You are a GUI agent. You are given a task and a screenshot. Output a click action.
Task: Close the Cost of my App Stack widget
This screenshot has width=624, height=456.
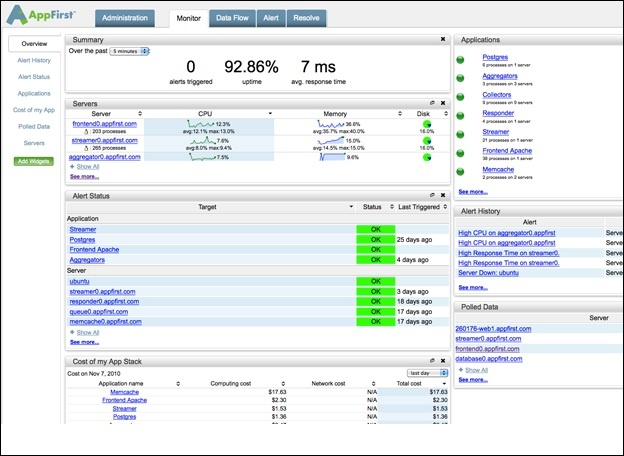point(443,361)
